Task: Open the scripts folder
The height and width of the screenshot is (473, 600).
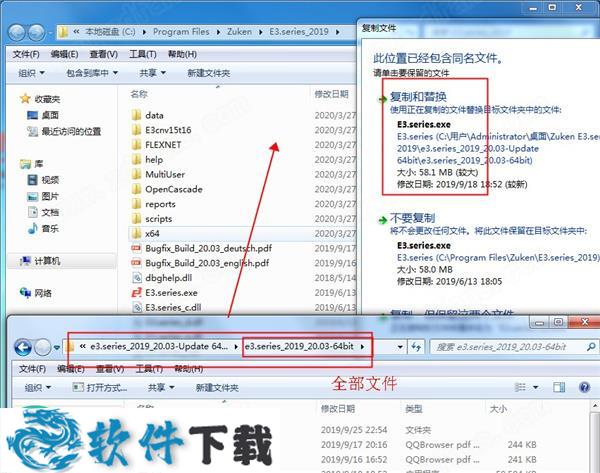Action: click(x=152, y=219)
